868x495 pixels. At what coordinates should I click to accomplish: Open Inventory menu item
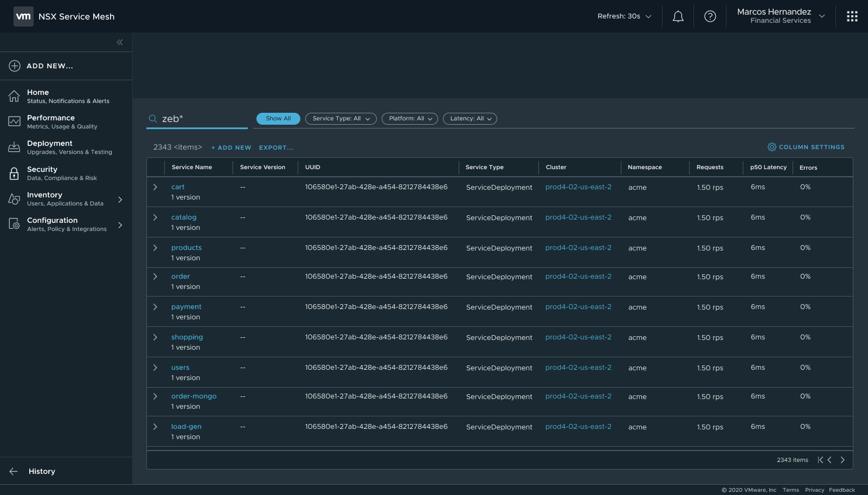click(x=66, y=199)
